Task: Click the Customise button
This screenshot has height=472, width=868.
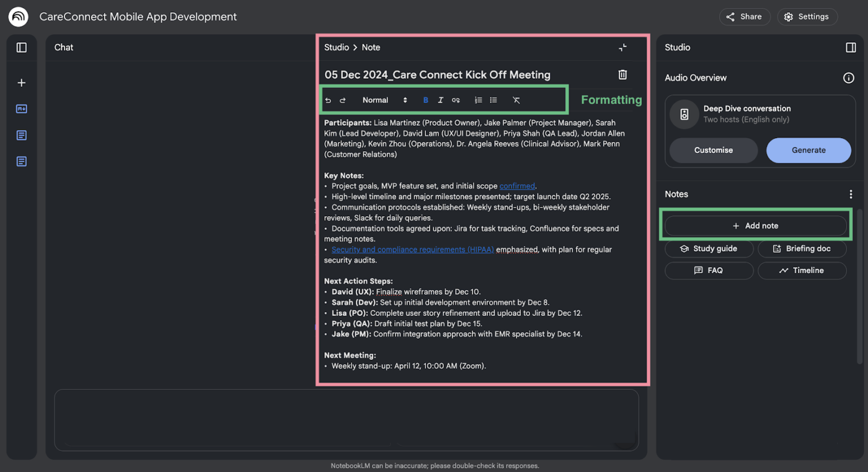Action: (714, 151)
